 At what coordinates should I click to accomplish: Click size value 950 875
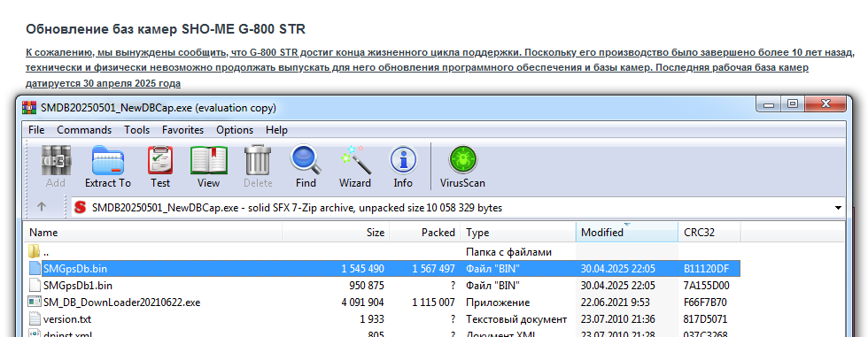368,286
